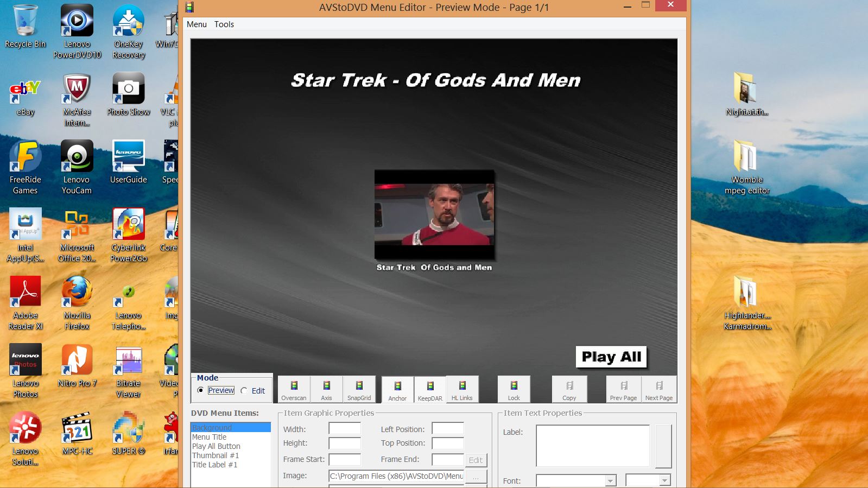The image size is (868, 488).
Task: Select the Womble mpeg editor folder
Action: pyautogui.click(x=747, y=167)
